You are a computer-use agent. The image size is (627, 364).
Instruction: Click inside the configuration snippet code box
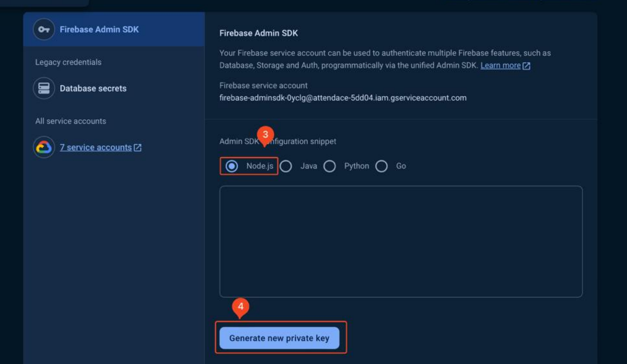pyautogui.click(x=401, y=241)
